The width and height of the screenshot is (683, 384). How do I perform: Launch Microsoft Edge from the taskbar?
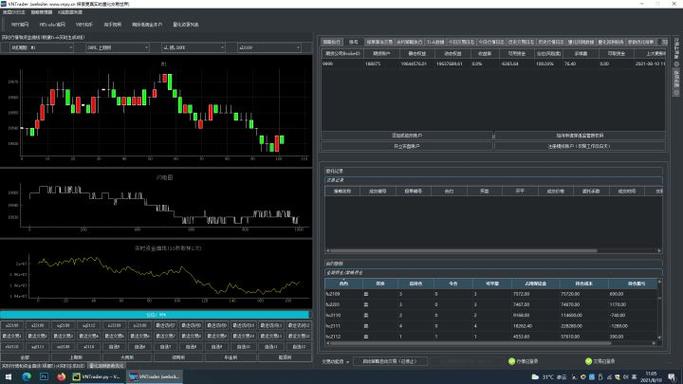pyautogui.click(x=26, y=377)
